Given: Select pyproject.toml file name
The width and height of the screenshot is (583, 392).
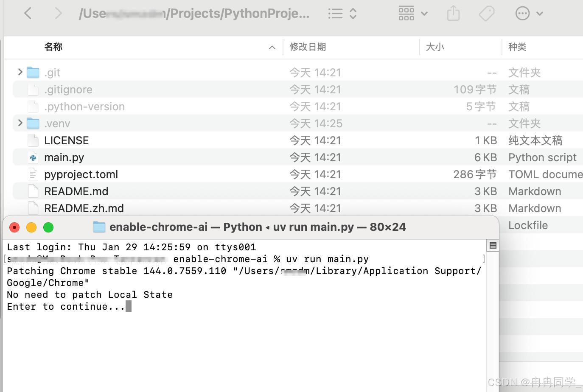Looking at the screenshot, I should pyautogui.click(x=81, y=174).
